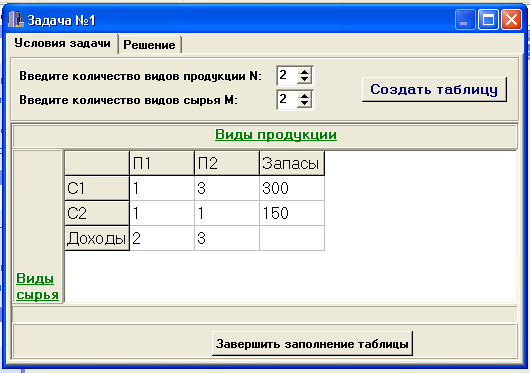
Task: Click the Запасы cell with value 300
Action: tap(292, 188)
